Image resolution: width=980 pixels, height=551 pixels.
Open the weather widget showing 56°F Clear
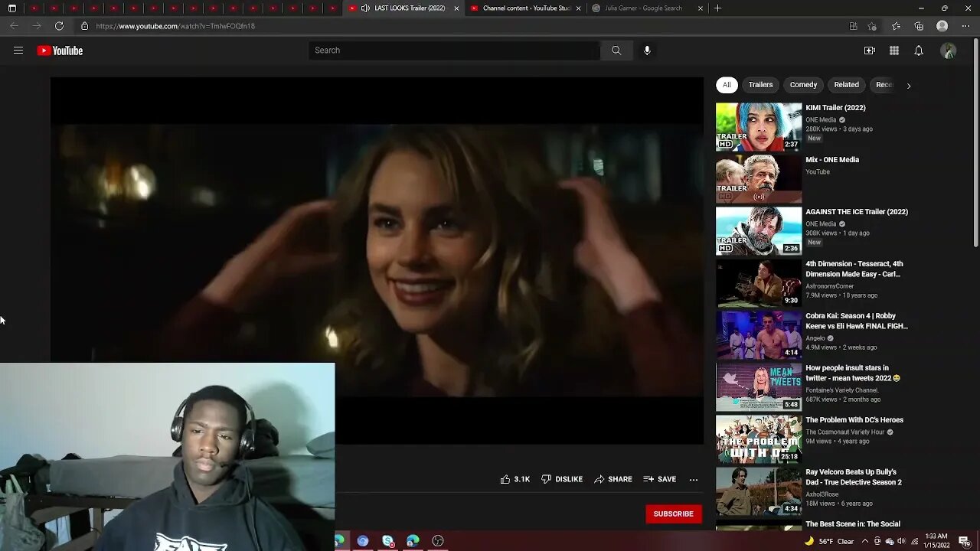point(828,541)
